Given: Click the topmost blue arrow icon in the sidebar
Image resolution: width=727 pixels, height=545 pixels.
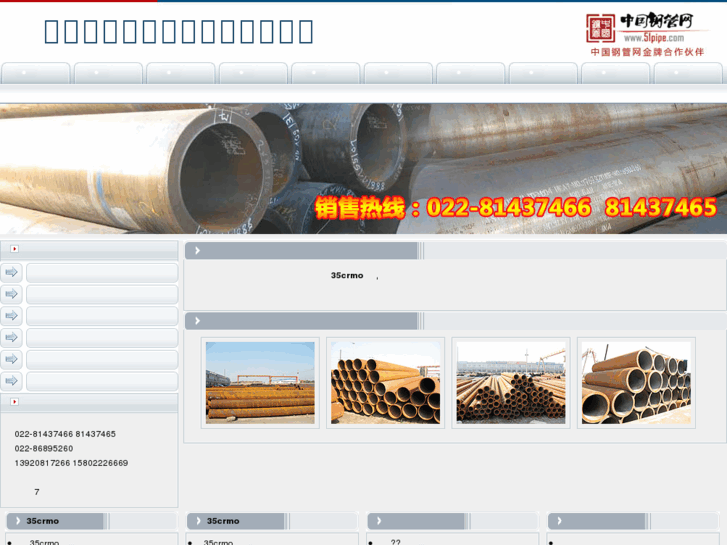Looking at the screenshot, I should [11, 272].
